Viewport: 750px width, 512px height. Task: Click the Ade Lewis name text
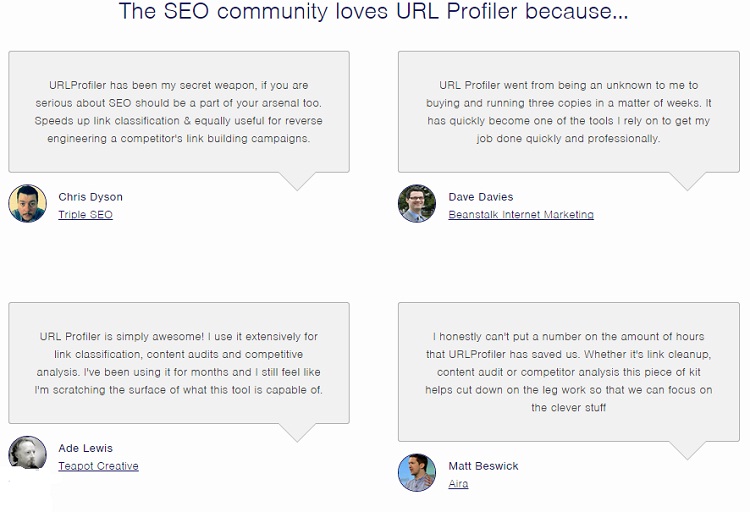point(86,448)
